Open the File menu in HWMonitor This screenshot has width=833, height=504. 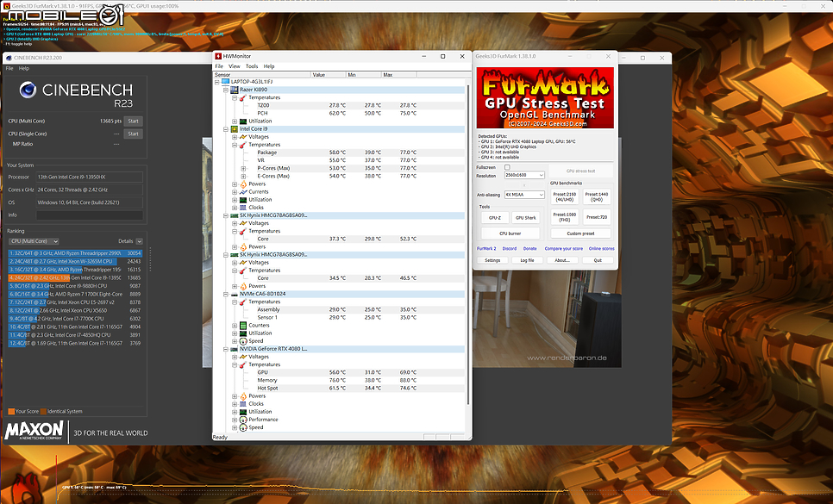point(219,66)
